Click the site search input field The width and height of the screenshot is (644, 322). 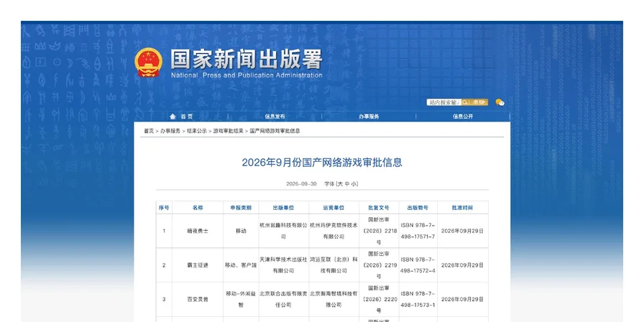click(444, 102)
